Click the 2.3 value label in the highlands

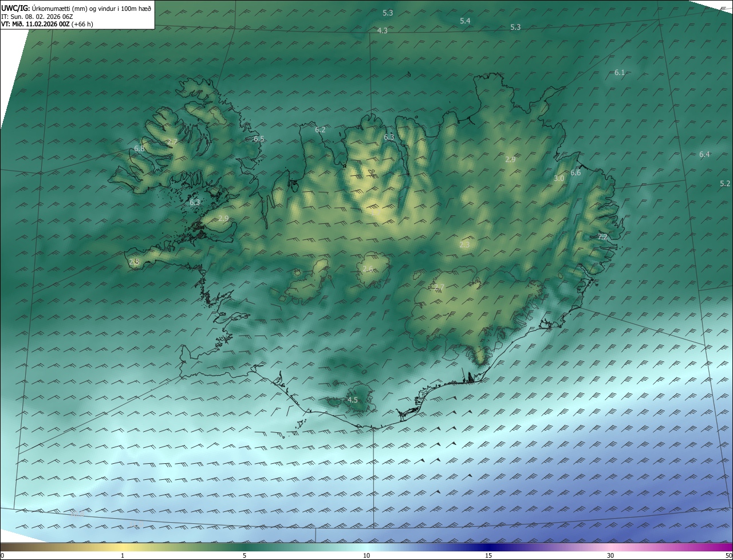point(464,244)
